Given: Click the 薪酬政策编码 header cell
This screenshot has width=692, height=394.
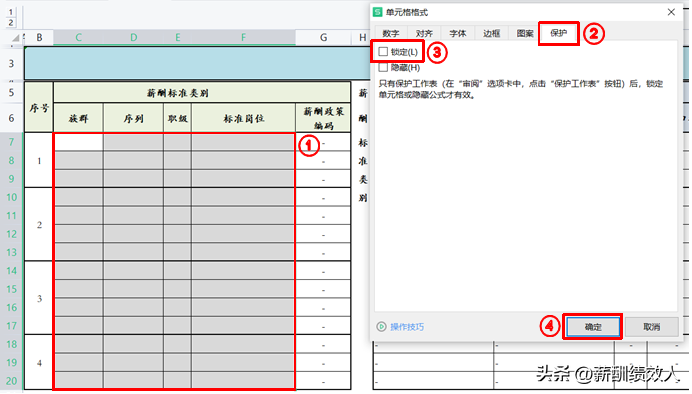Looking at the screenshot, I should point(323,118).
